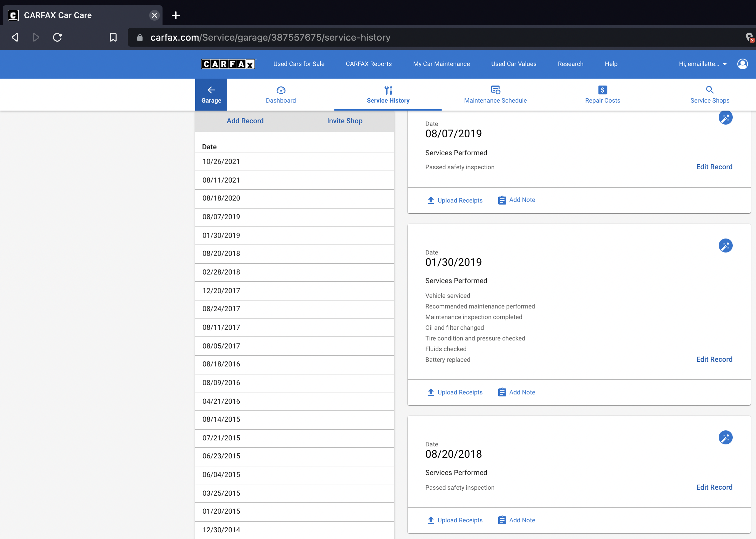The image size is (756, 539).
Task: Go back using browser back arrow
Action: click(x=15, y=37)
